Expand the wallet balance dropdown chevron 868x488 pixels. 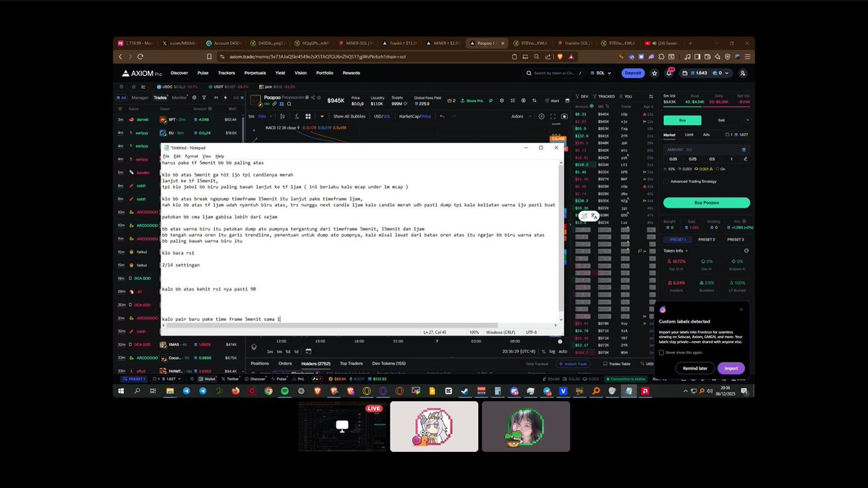coord(727,73)
